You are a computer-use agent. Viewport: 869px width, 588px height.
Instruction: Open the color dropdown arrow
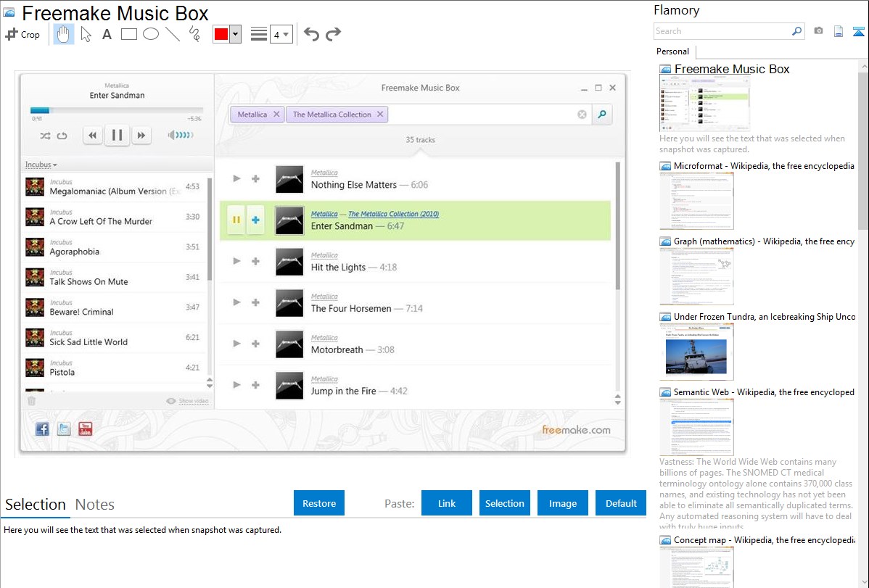click(236, 34)
